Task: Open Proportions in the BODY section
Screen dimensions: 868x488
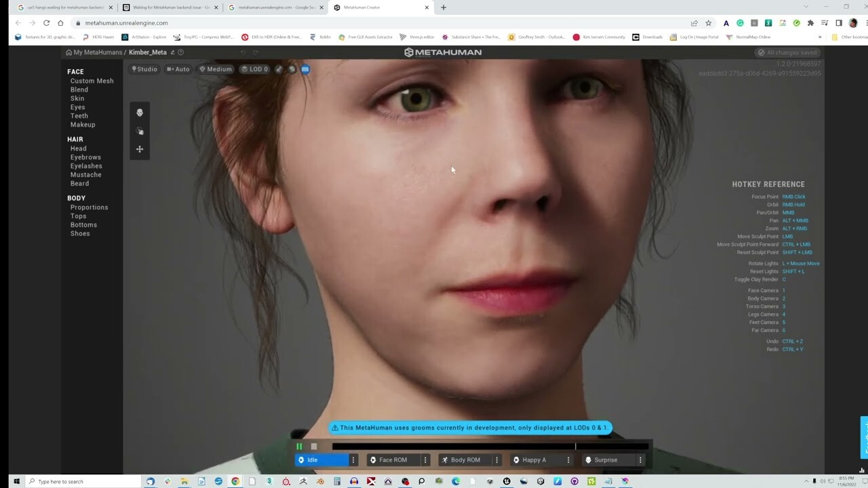Action: tap(87, 207)
